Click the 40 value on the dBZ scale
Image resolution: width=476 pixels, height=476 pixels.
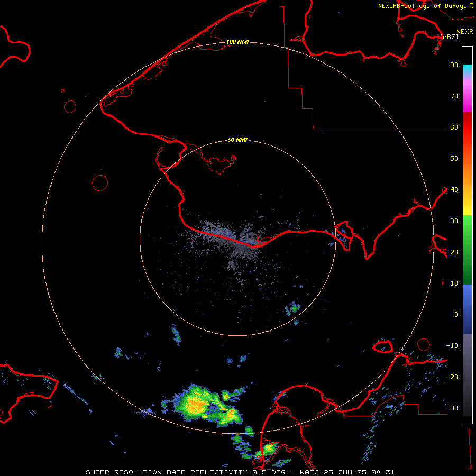click(454, 190)
